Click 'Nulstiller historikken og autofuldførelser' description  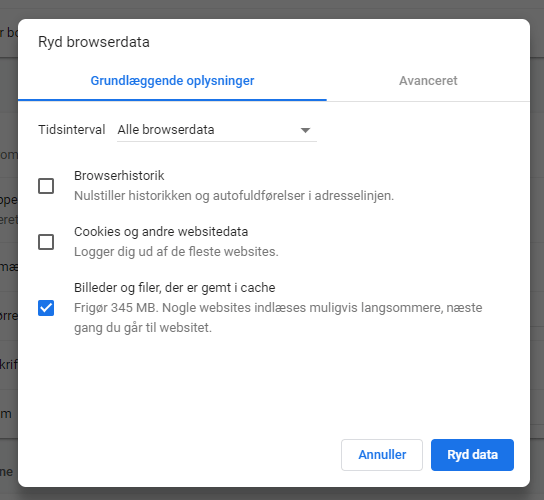pyautogui.click(x=234, y=196)
